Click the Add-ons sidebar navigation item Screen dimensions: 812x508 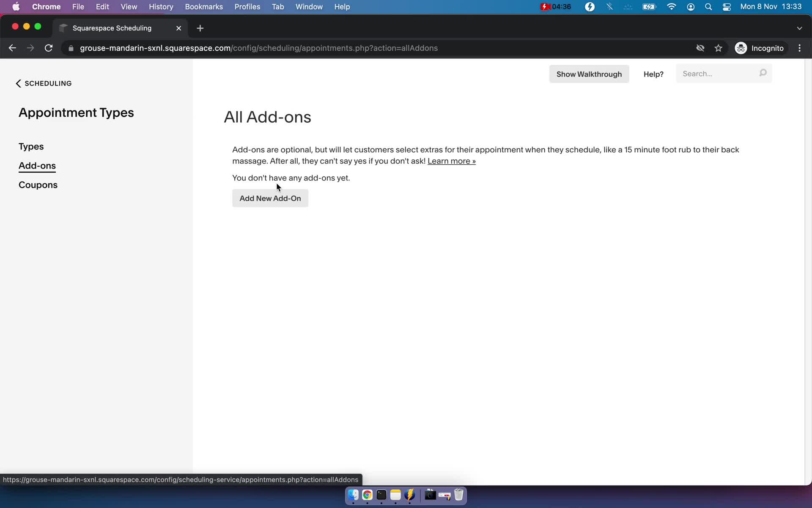pos(37,166)
